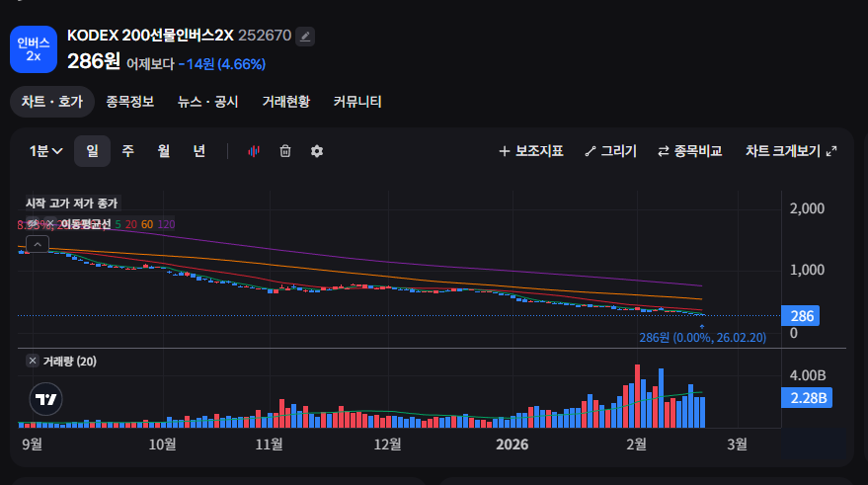Remove the 거래량 (20) indicator
This screenshot has width=868, height=485.
(32, 362)
